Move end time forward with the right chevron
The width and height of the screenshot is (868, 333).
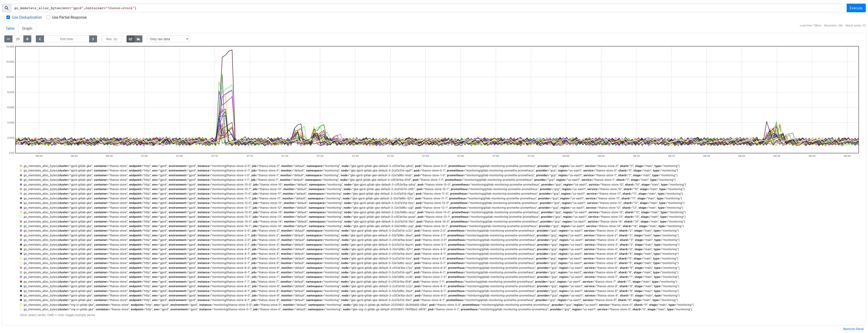tap(93, 39)
